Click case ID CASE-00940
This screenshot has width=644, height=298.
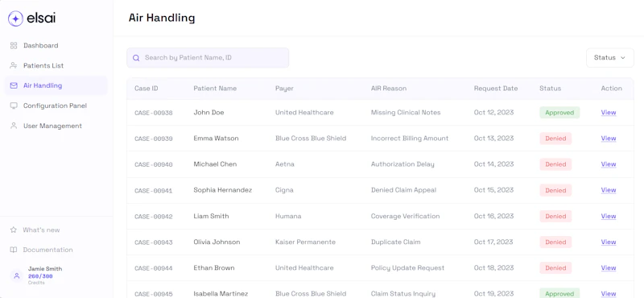coord(154,164)
